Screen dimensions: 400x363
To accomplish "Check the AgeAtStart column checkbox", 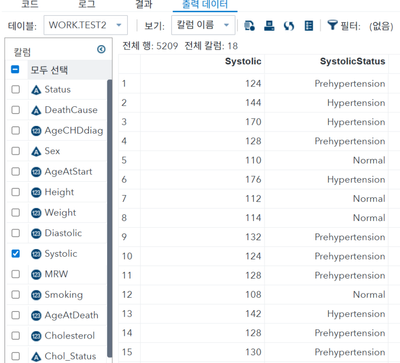I will [16, 171].
